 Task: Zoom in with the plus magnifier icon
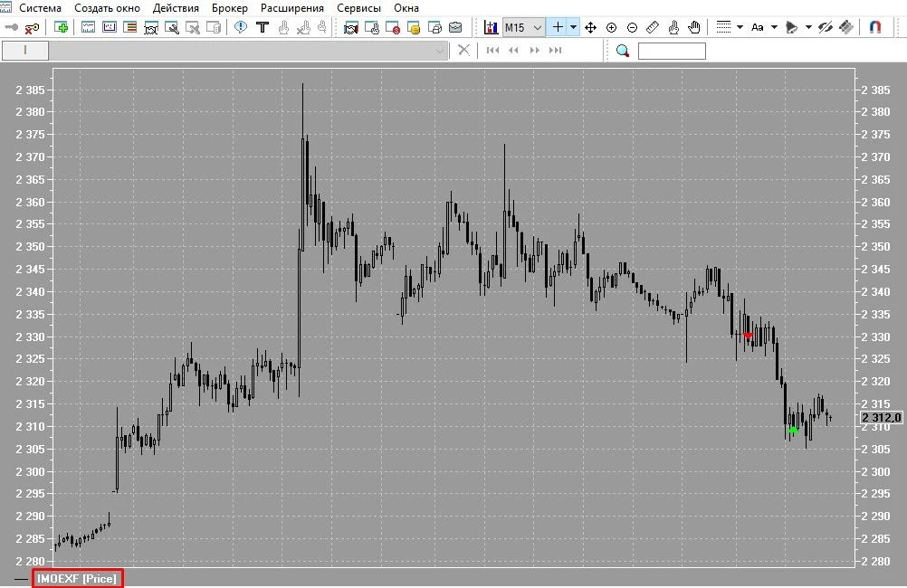point(611,27)
